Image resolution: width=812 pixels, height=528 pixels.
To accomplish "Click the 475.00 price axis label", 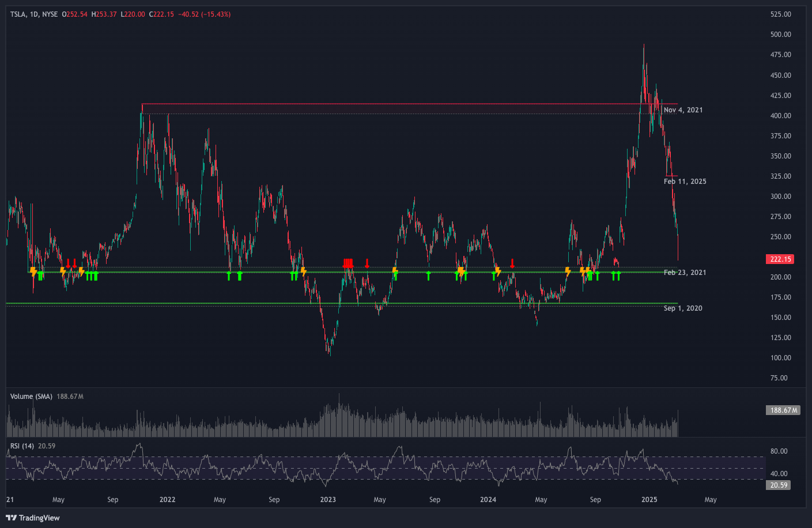I will 780,55.
